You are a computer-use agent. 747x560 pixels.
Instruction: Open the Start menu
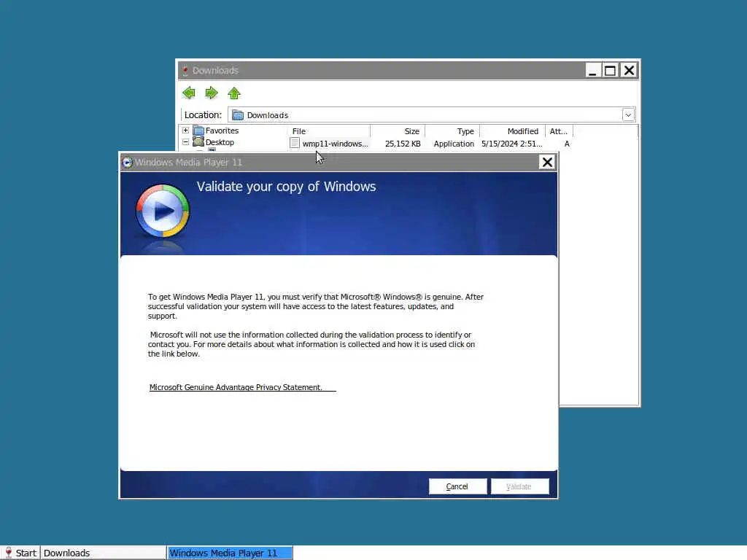(20, 553)
